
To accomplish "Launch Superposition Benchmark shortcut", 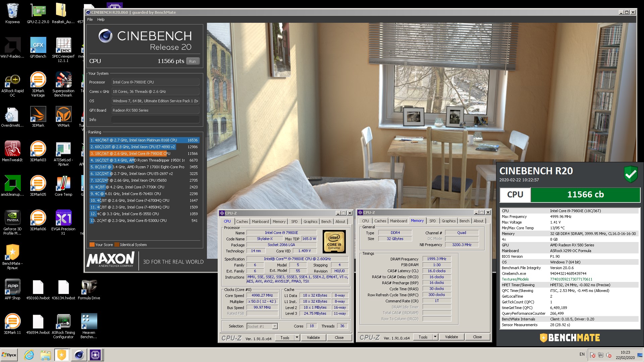I will (x=63, y=84).
